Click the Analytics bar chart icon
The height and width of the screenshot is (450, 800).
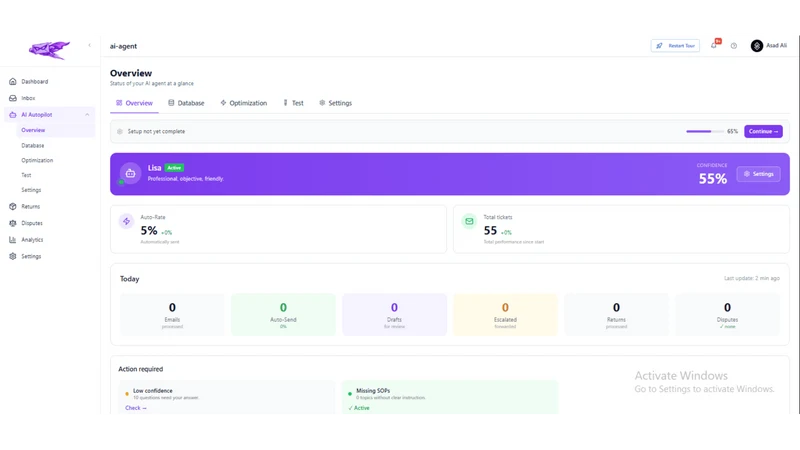coord(13,240)
